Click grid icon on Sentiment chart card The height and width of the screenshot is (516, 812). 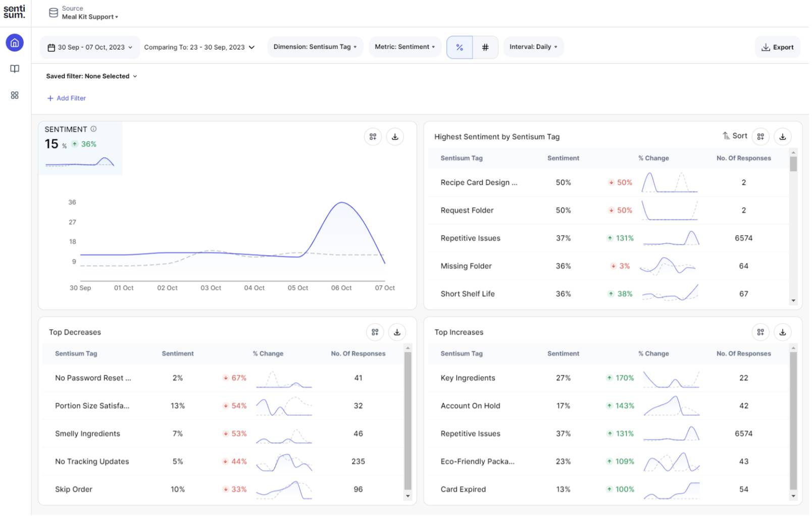tap(374, 137)
